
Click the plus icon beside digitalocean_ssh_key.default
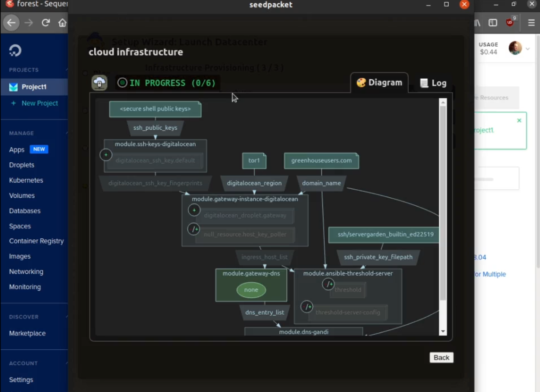[106, 155]
